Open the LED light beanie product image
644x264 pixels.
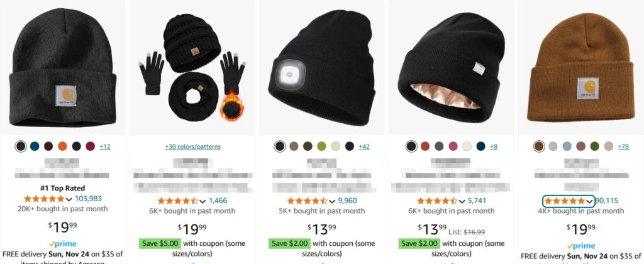coord(321,68)
